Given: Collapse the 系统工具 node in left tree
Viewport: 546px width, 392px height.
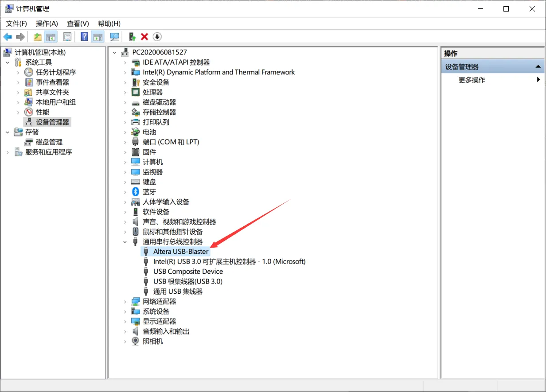Looking at the screenshot, I should 8,62.
